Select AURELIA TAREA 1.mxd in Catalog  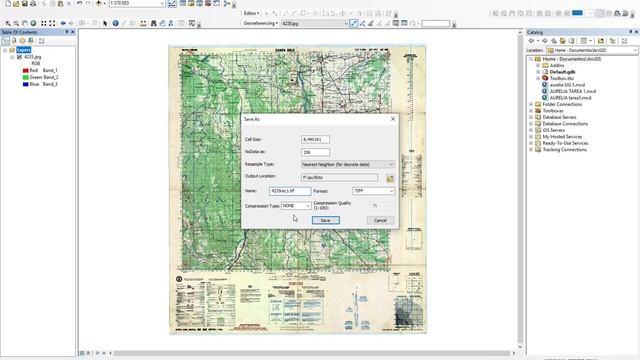pos(572,91)
